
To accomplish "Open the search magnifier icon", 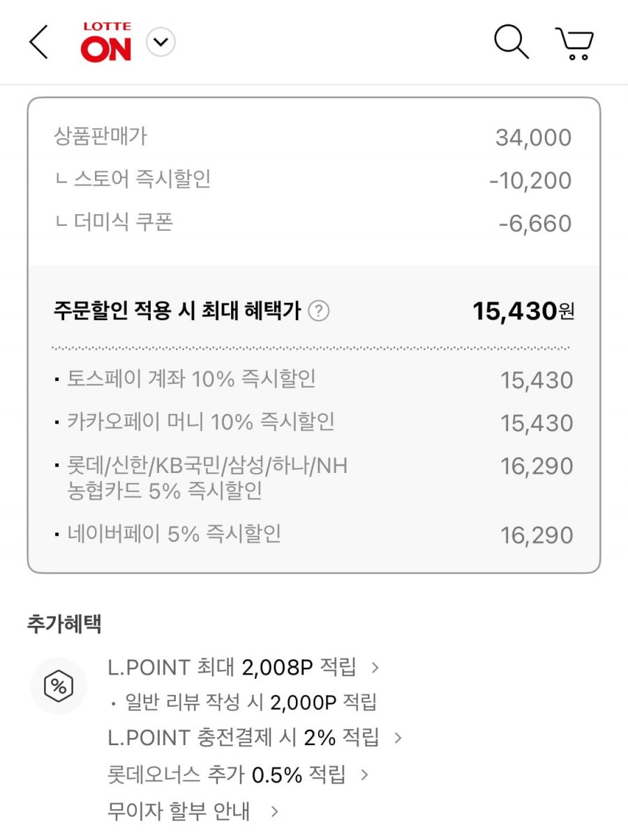I will click(511, 43).
